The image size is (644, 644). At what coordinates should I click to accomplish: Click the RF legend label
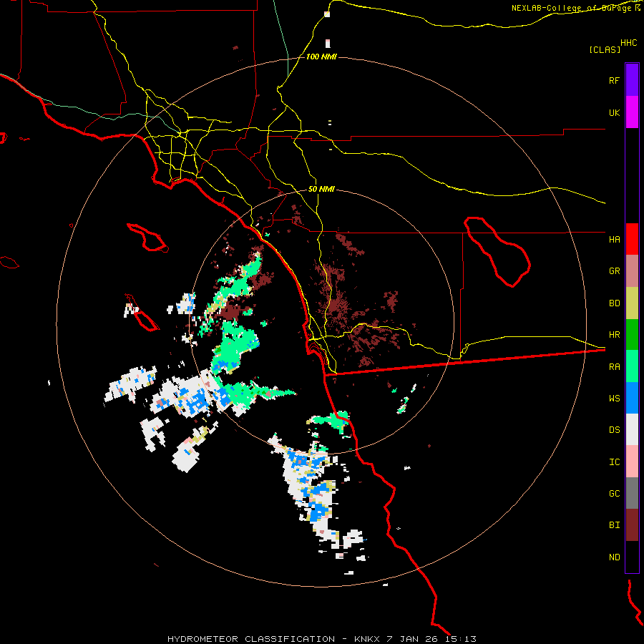[614, 80]
